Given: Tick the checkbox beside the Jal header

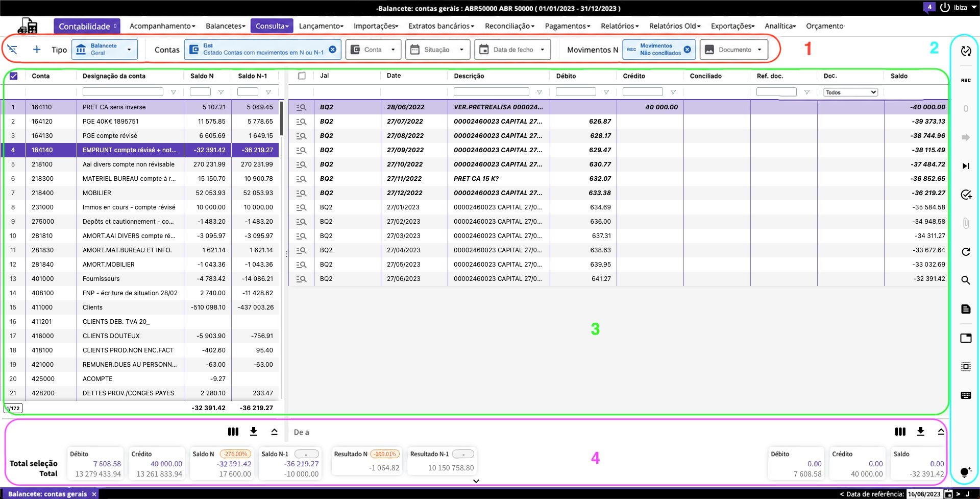Looking at the screenshot, I should click(x=302, y=76).
